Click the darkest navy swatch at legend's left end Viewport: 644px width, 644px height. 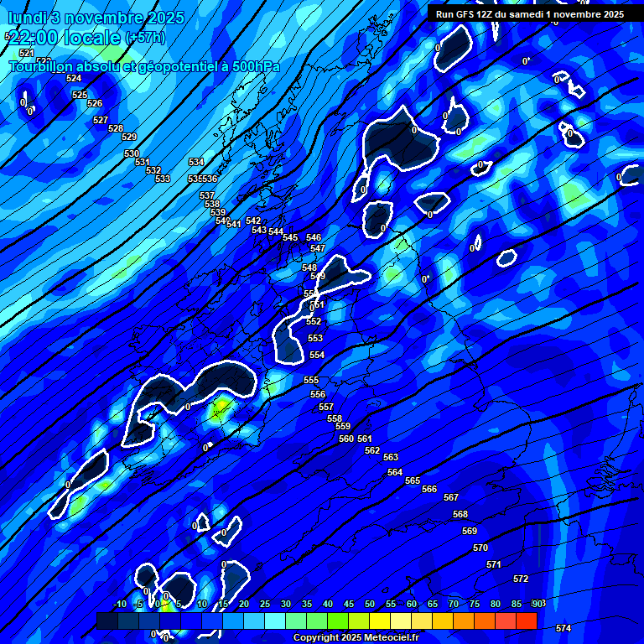(x=107, y=621)
